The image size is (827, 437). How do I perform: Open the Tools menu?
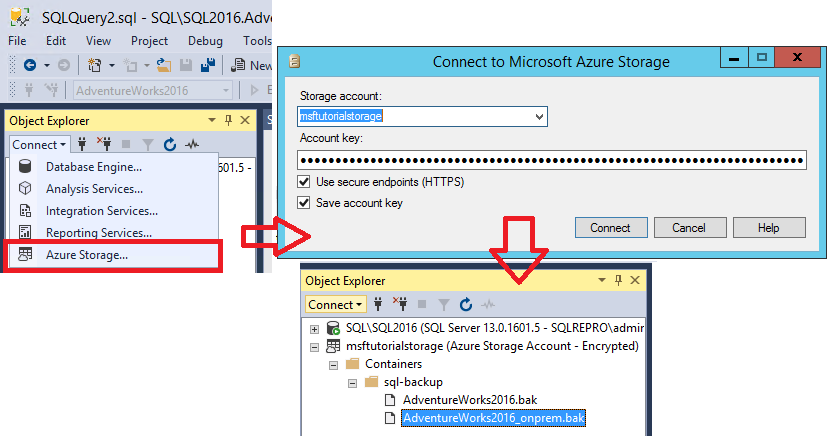click(257, 41)
